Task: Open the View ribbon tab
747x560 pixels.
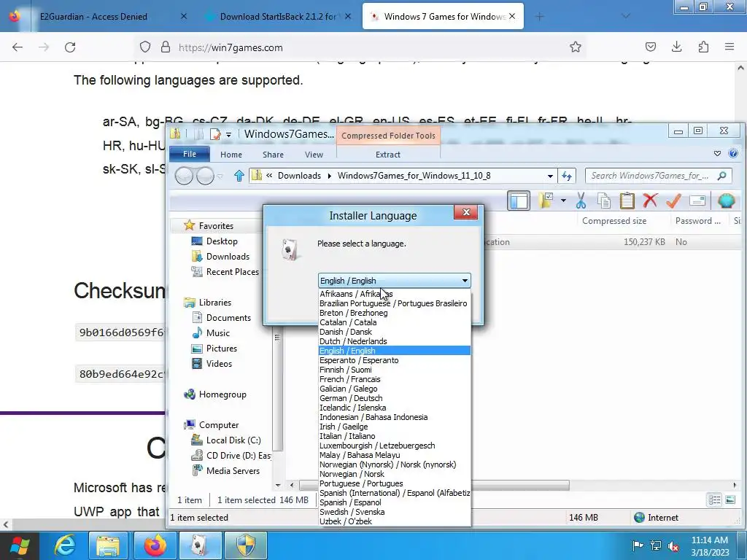Action: click(314, 155)
